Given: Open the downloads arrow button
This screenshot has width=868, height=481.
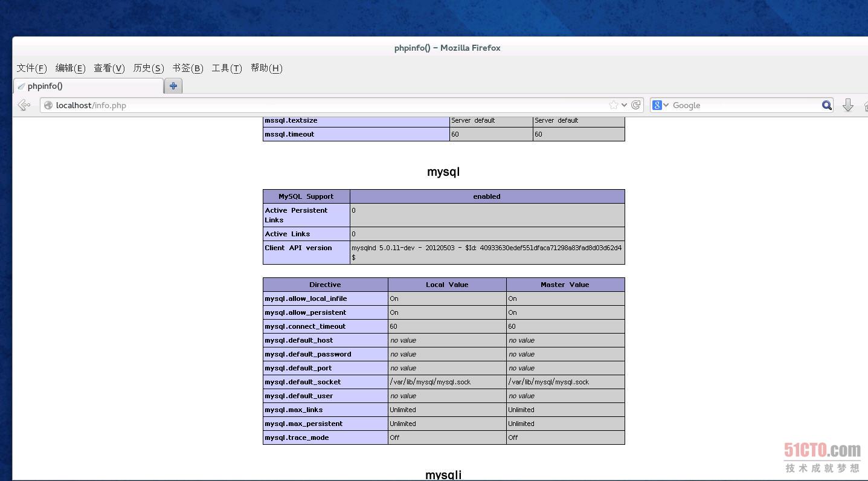Looking at the screenshot, I should pyautogui.click(x=848, y=105).
